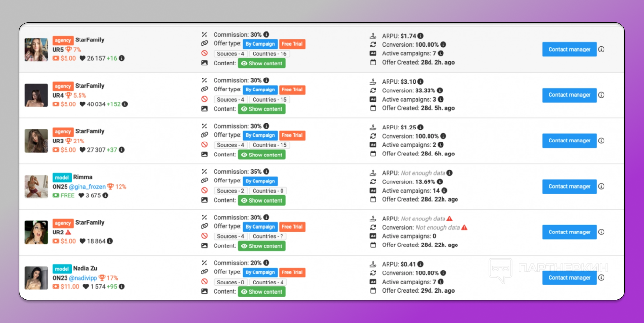Click info icon beside Conversion 13.69%
644x323 pixels.
440,182
